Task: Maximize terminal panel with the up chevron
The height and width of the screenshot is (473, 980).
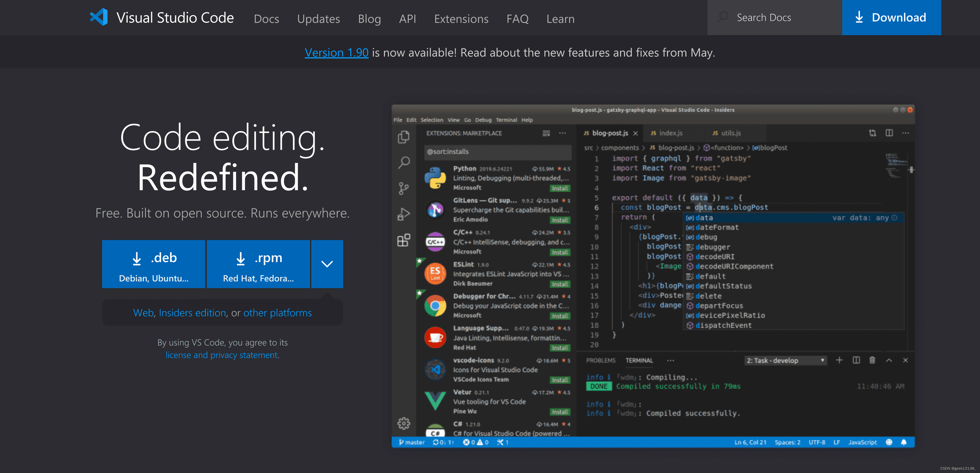Action: (889, 360)
